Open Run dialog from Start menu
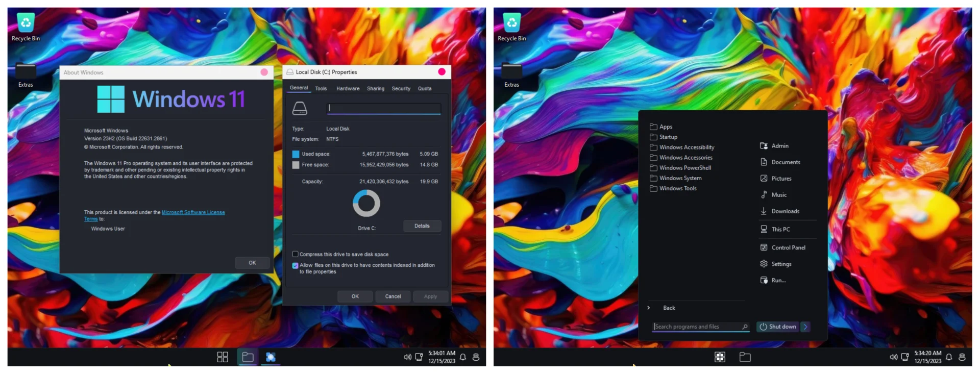 pyautogui.click(x=773, y=280)
